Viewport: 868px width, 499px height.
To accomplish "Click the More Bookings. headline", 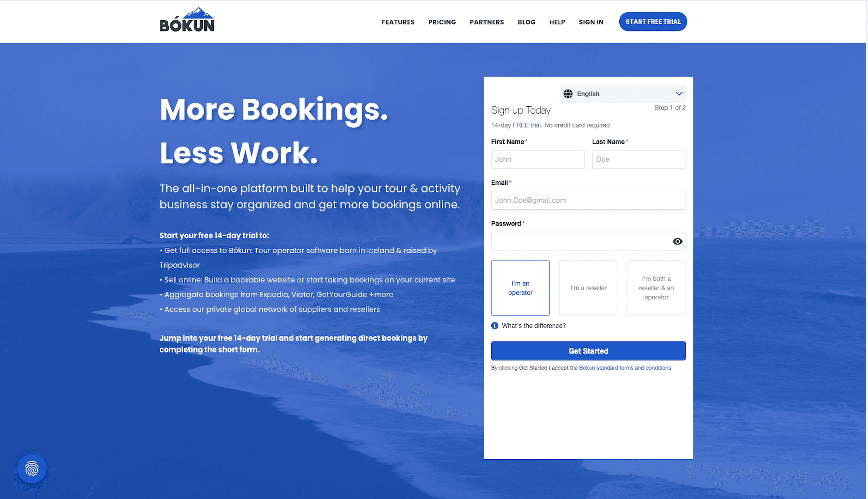I will 274,110.
